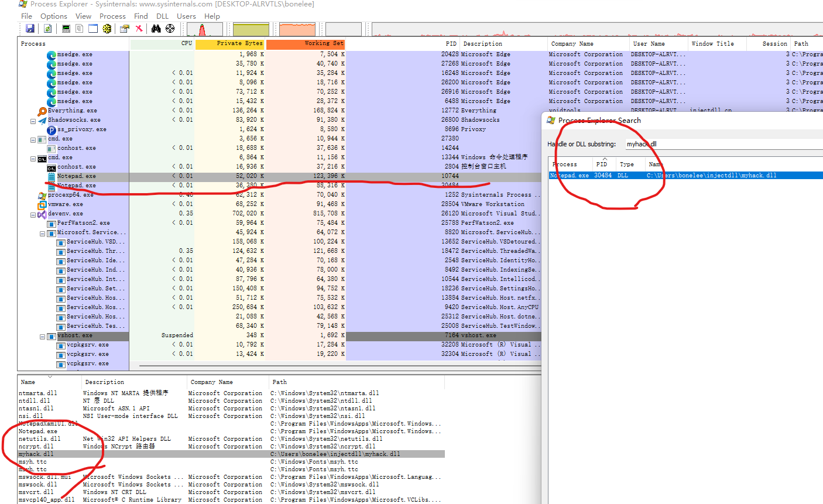Toggle the process tree view icon
This screenshot has height=504, width=823.
[79, 29]
